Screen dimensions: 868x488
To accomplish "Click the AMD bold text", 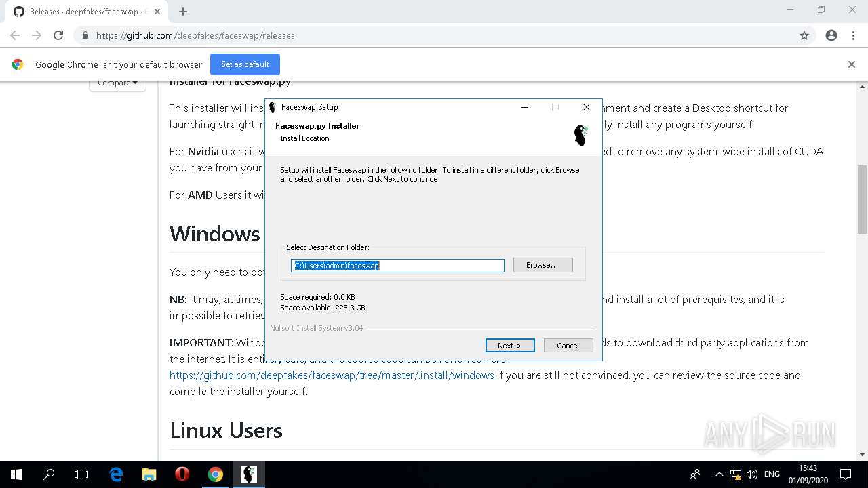I will [200, 195].
